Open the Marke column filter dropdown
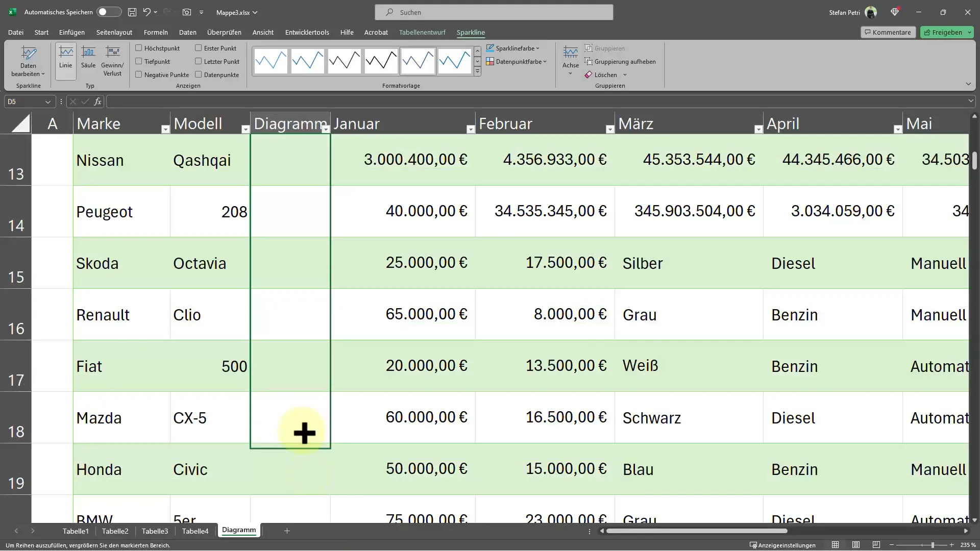980x551 pixels. click(x=165, y=130)
